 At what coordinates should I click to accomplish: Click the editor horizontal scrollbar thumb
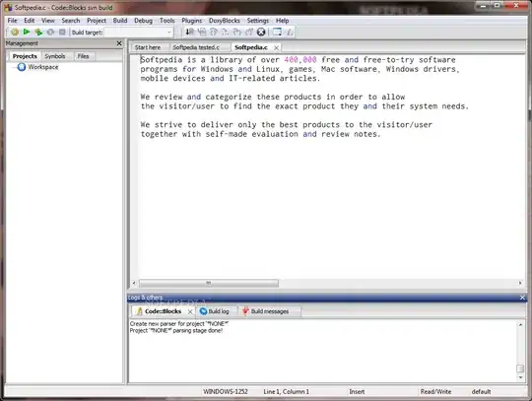click(209, 283)
